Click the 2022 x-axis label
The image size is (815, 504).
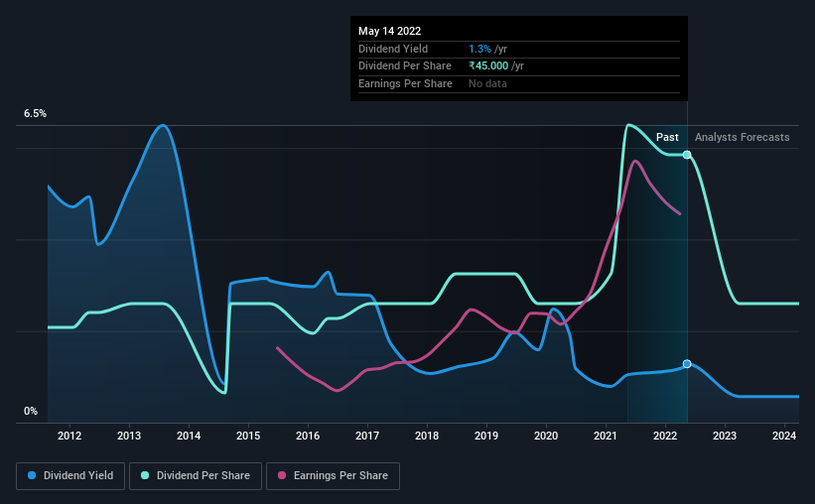point(665,436)
